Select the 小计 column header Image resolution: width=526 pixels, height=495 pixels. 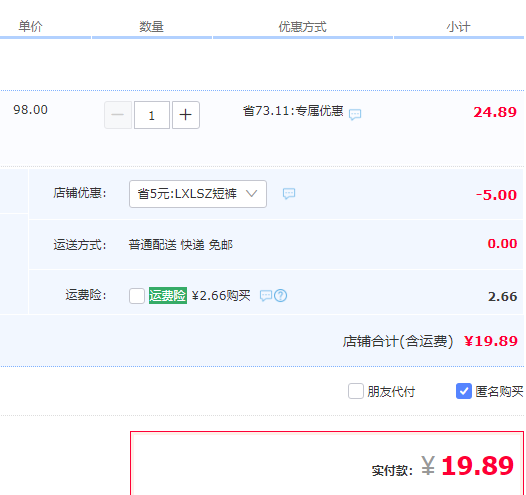[458, 27]
